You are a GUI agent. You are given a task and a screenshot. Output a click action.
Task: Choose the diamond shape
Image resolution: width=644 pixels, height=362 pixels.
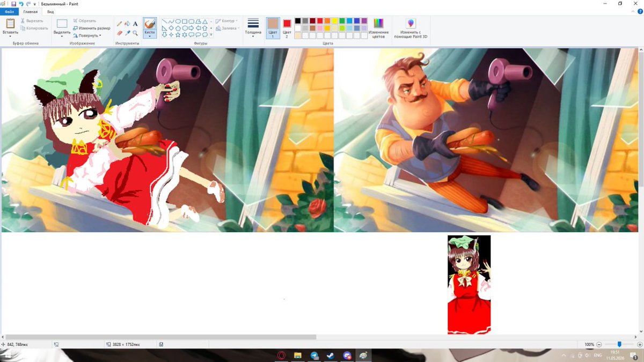(x=171, y=28)
